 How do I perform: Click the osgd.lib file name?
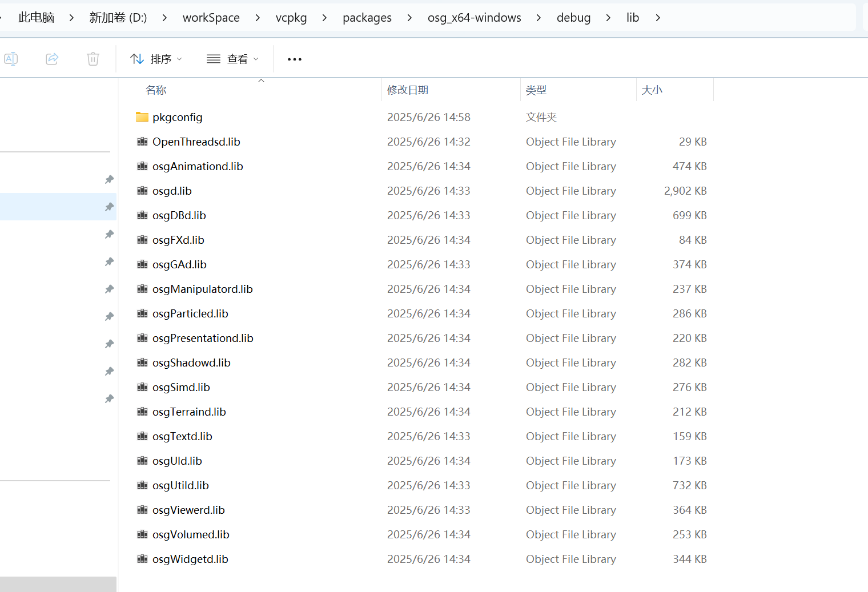[x=172, y=191]
